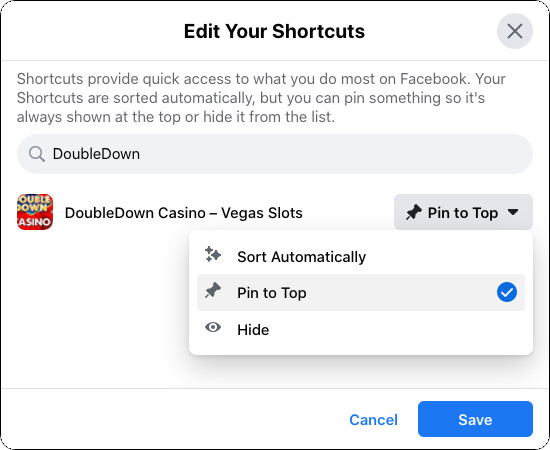550x450 pixels.
Task: Click the Edit Your Shortcuts title
Action: click(274, 31)
